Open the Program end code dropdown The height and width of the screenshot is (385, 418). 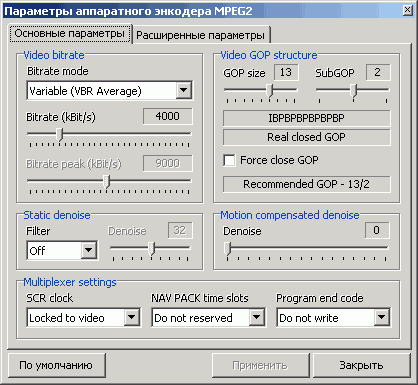[x=333, y=318]
